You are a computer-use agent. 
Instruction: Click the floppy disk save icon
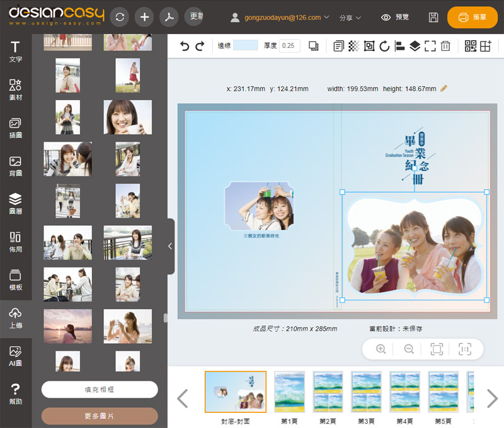(433, 18)
